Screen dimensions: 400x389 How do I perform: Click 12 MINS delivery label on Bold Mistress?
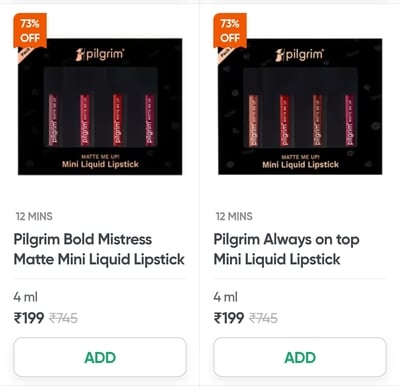pos(34,216)
